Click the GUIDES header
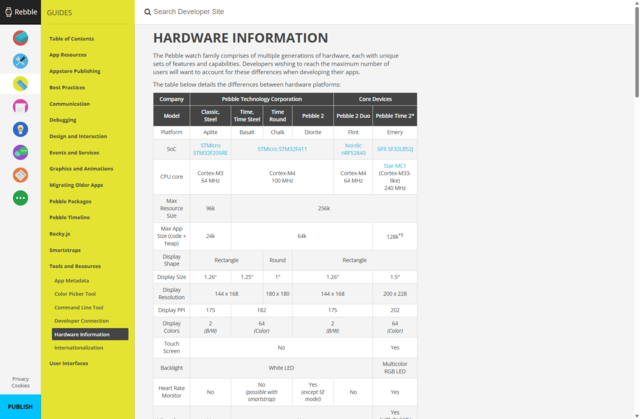 click(x=59, y=13)
